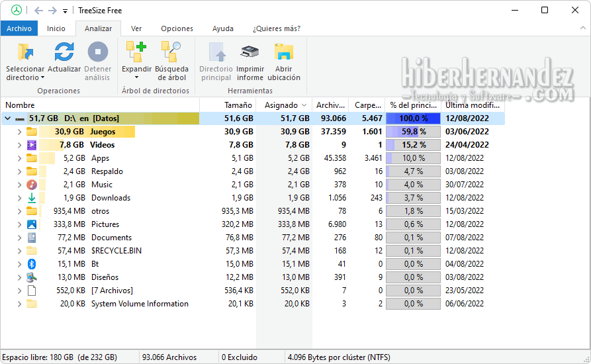Click the forward navigation arrow
Viewport: 591px width, 364px height.
tap(52, 11)
